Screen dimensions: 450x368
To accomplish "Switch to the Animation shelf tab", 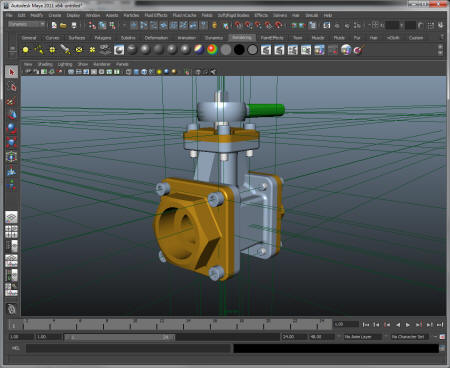I will point(187,38).
